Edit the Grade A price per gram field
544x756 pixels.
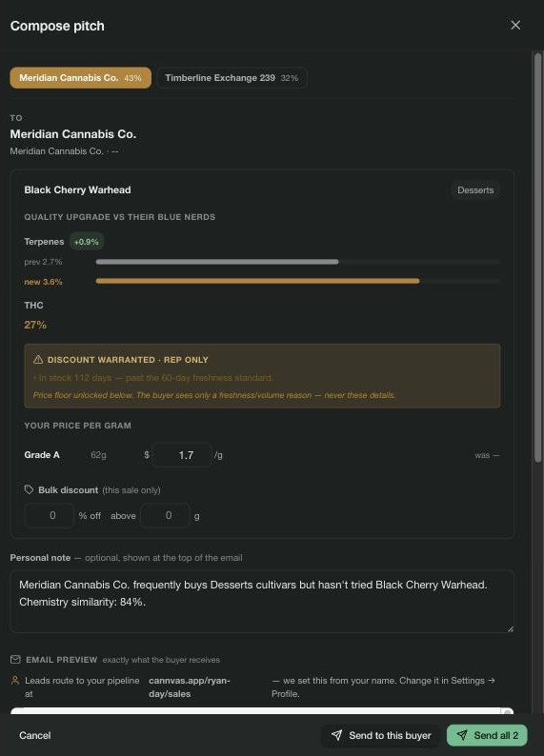182,455
